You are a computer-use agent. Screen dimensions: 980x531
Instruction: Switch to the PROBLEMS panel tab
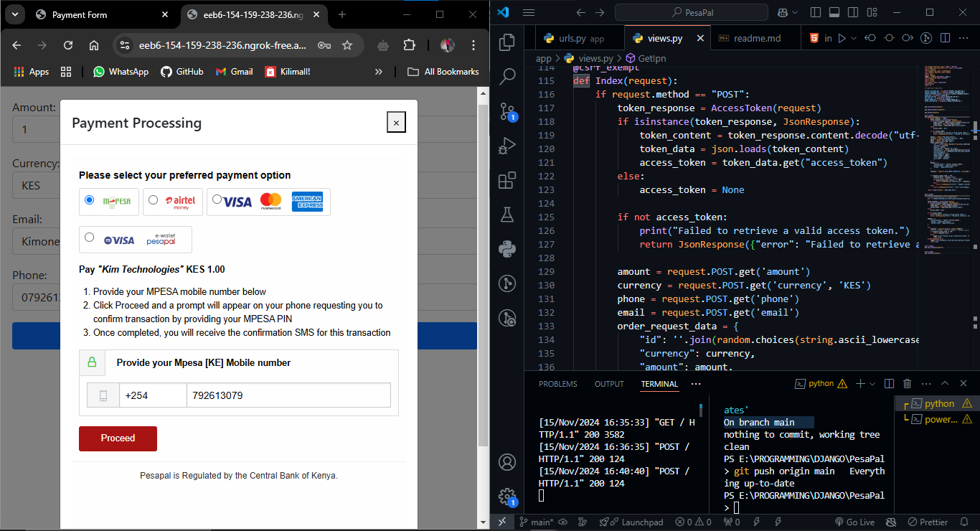(x=557, y=384)
